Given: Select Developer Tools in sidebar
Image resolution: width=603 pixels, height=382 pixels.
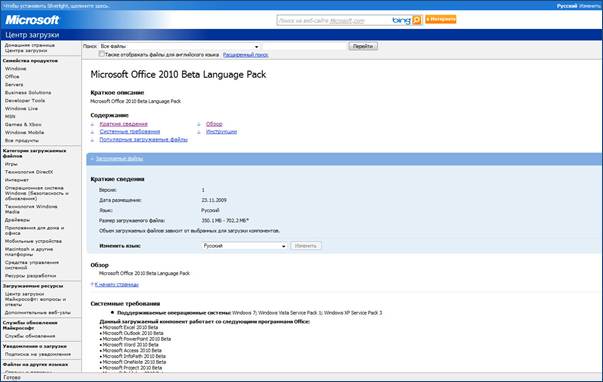Looking at the screenshot, I should (x=25, y=100).
